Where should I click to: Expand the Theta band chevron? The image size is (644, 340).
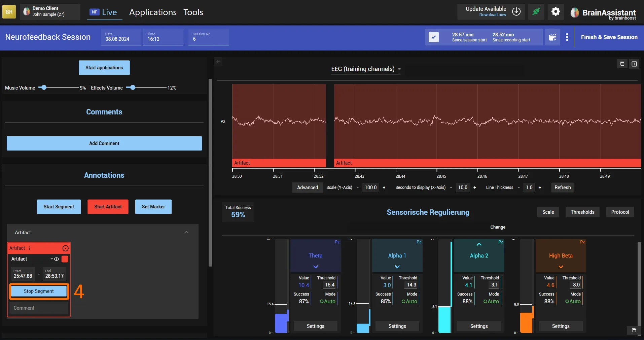point(316,267)
